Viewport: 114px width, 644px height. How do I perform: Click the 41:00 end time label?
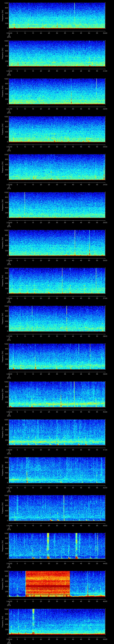coord(105,450)
